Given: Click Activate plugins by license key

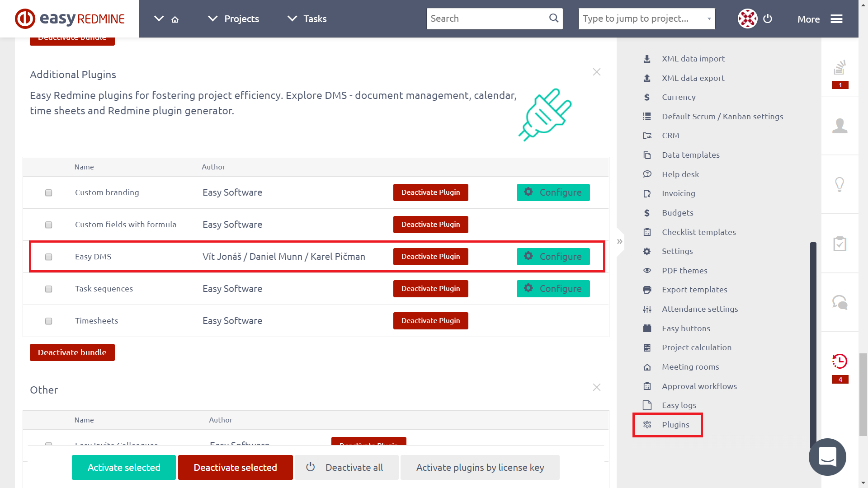Looking at the screenshot, I should tap(480, 467).
